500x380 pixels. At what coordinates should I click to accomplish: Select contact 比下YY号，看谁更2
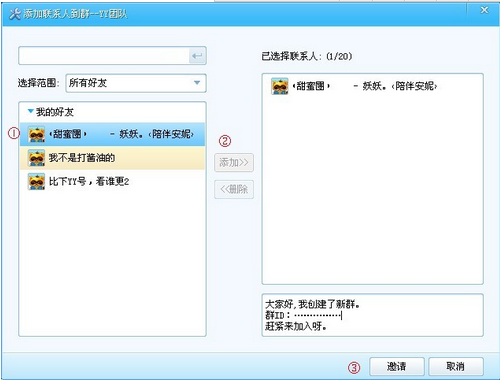(112, 182)
